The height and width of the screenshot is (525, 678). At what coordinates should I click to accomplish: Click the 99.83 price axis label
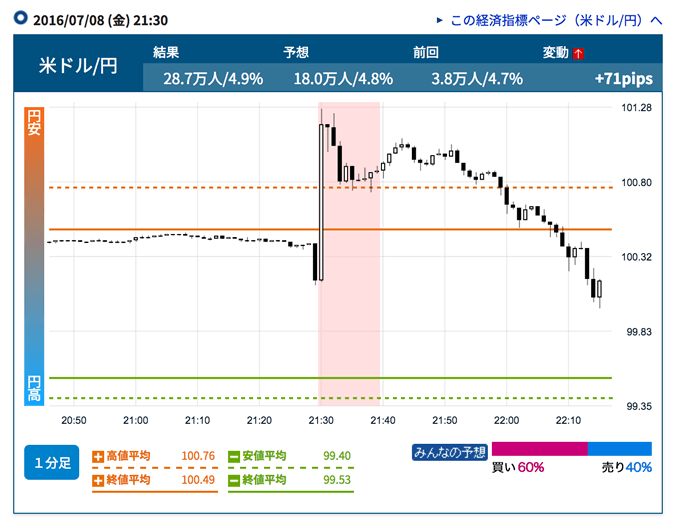pos(639,332)
